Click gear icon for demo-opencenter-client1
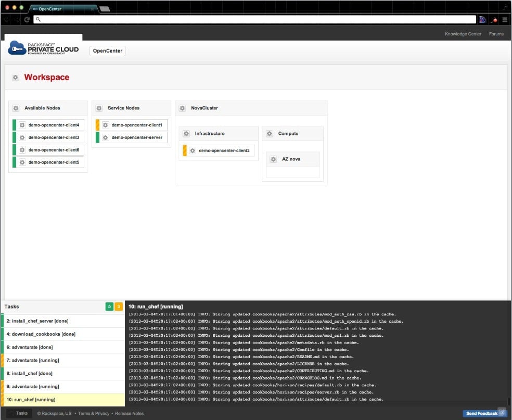The image size is (512, 420). 106,125
